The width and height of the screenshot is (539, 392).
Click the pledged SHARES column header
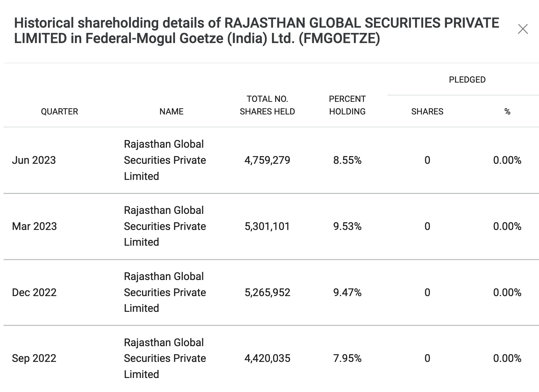[x=427, y=112]
